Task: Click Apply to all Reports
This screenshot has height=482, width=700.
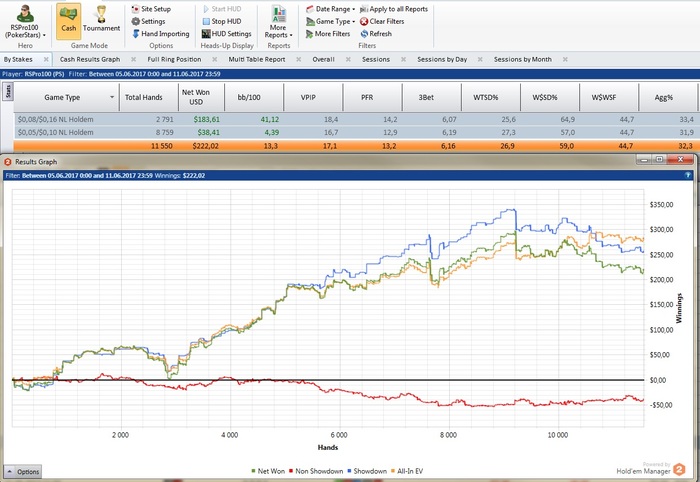Action: click(394, 9)
